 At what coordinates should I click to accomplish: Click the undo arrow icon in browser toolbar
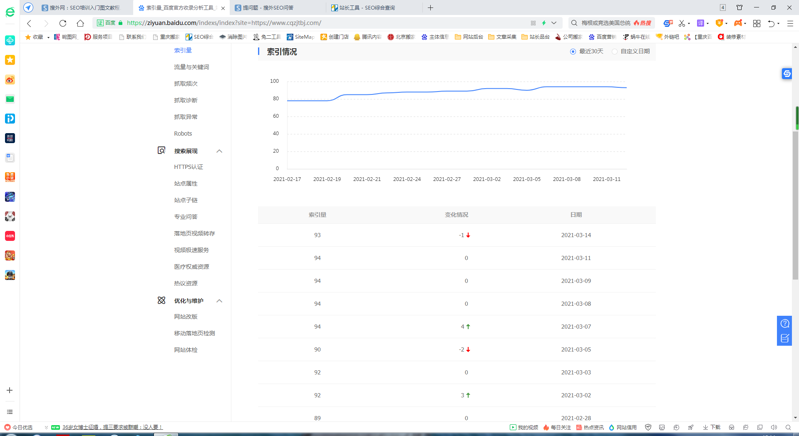(771, 23)
